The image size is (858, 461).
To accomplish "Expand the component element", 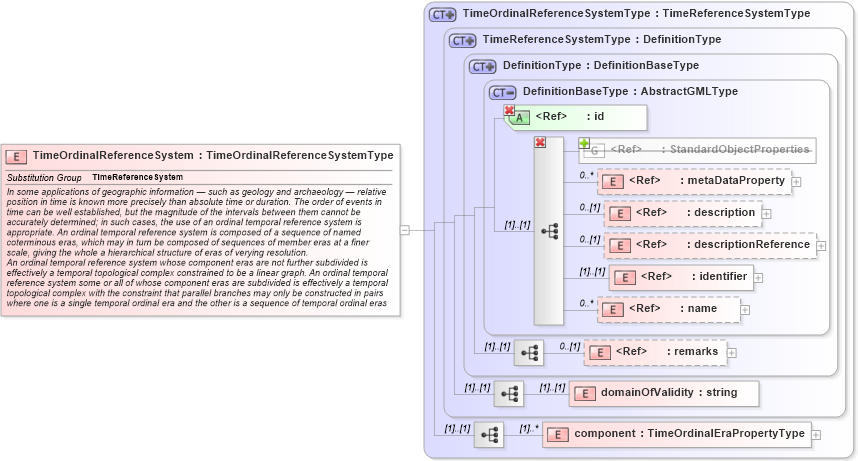I will click(816, 435).
